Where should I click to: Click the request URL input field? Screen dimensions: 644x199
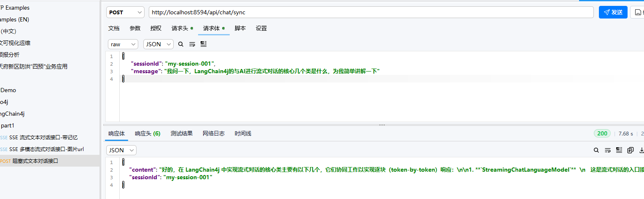[x=371, y=12]
